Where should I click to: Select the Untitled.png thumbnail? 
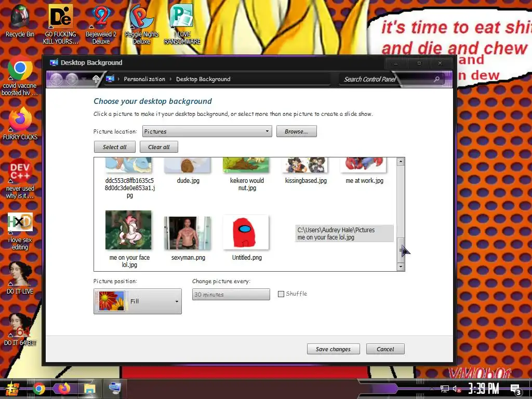[x=246, y=233]
